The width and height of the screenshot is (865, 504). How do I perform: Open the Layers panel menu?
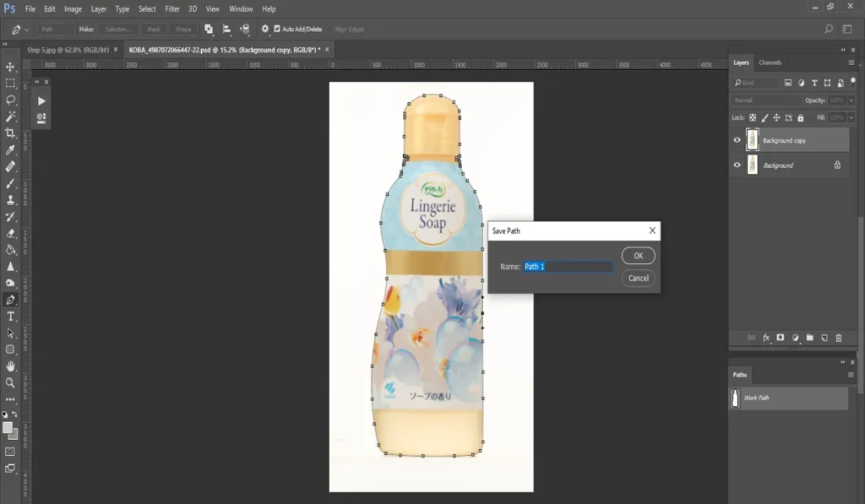[x=851, y=62]
